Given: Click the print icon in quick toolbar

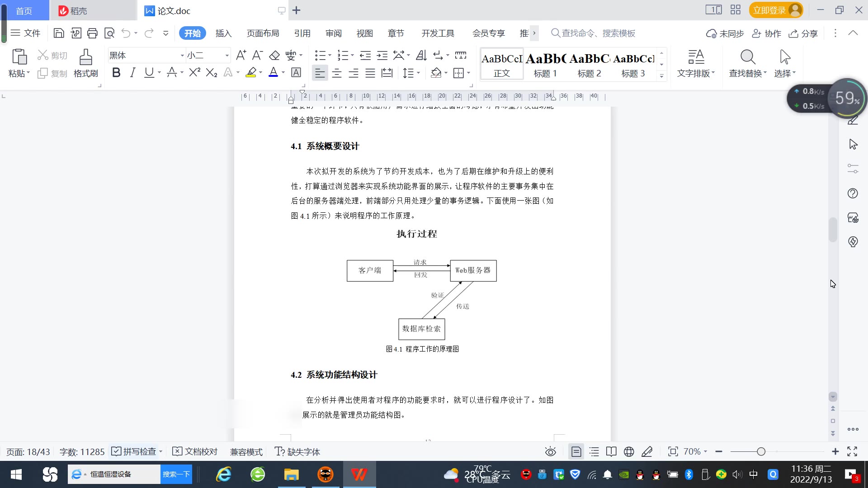Looking at the screenshot, I should (x=92, y=33).
